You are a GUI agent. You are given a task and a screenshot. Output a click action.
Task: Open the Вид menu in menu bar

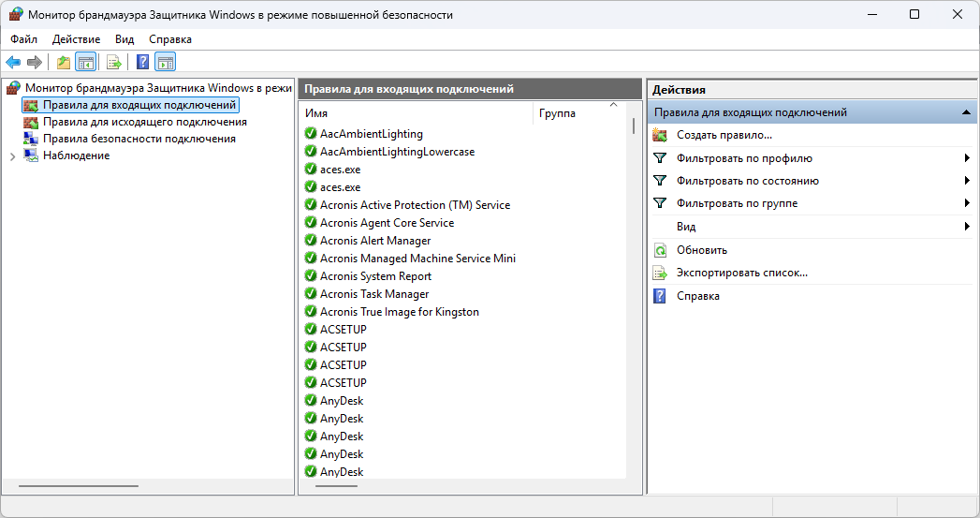124,39
